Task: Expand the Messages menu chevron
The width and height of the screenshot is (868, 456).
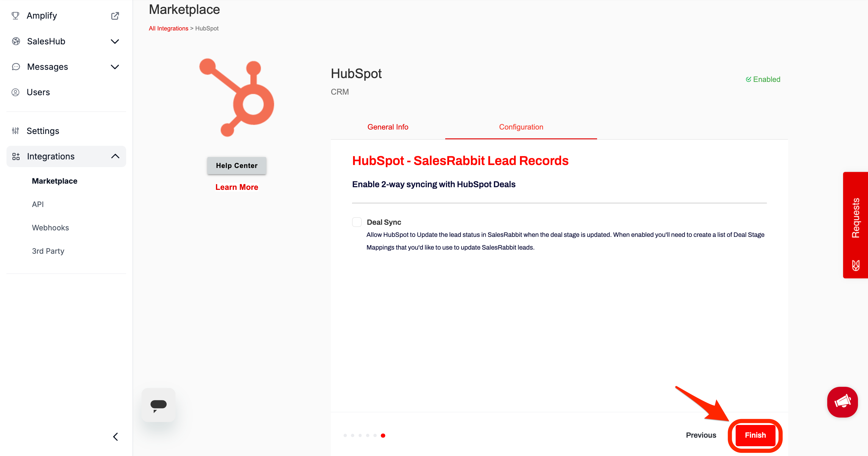Action: click(x=115, y=67)
